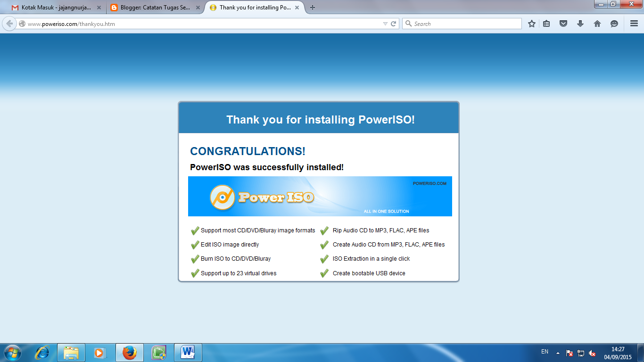Viewport: 644px width, 362px height.
Task: Click checkmark beside Create bootable USB device
Action: (x=324, y=273)
